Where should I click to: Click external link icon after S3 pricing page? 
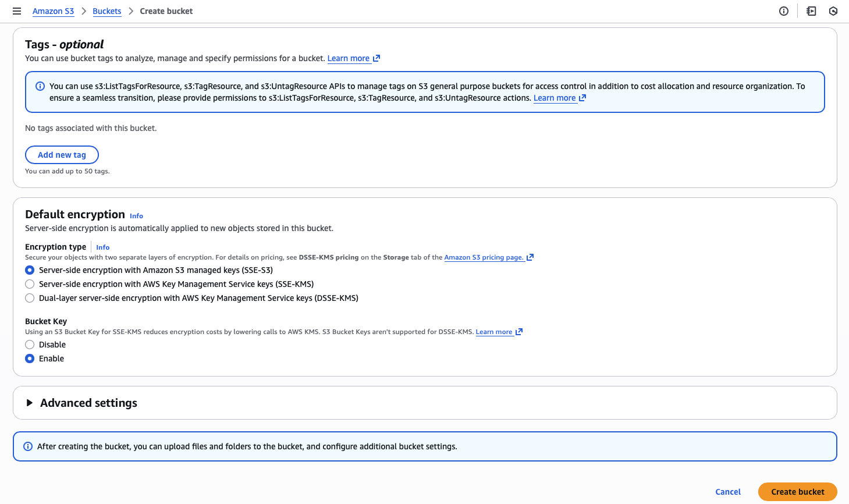point(530,257)
